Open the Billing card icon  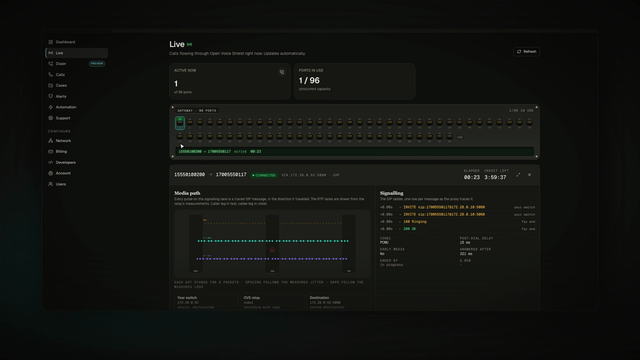click(51, 151)
